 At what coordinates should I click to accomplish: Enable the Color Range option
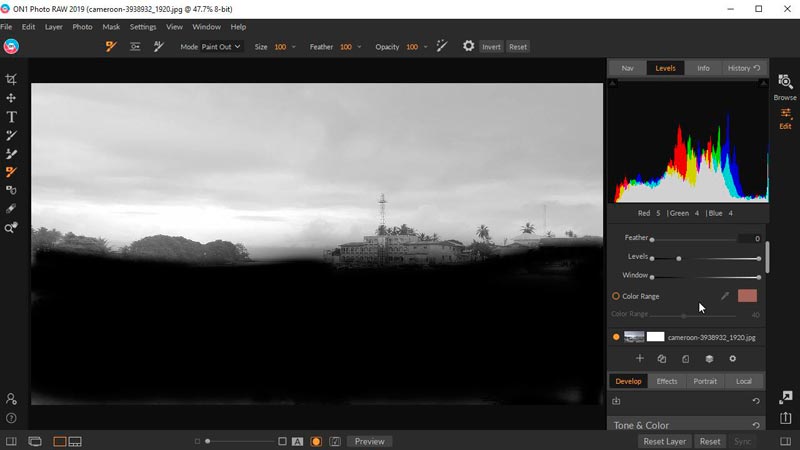point(616,296)
